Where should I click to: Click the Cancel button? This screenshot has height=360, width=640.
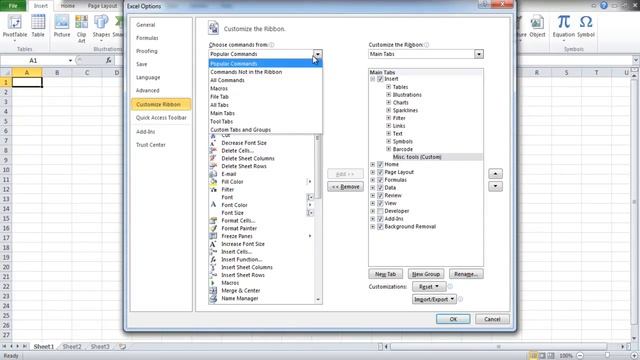pyautogui.click(x=492, y=319)
